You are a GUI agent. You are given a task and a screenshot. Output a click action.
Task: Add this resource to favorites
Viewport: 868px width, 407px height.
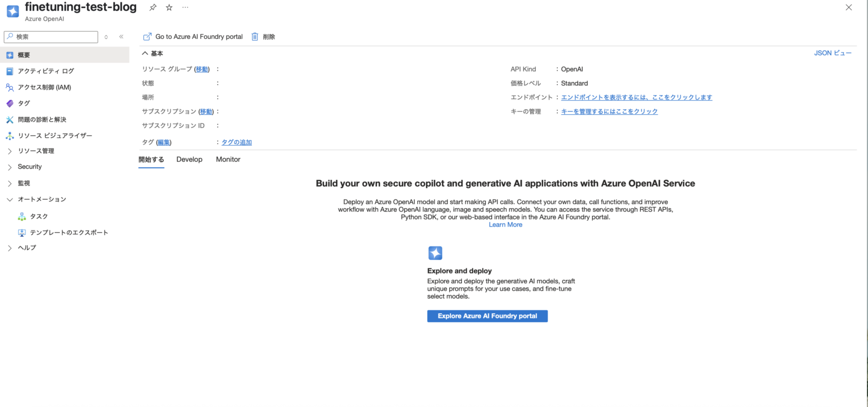tap(168, 7)
